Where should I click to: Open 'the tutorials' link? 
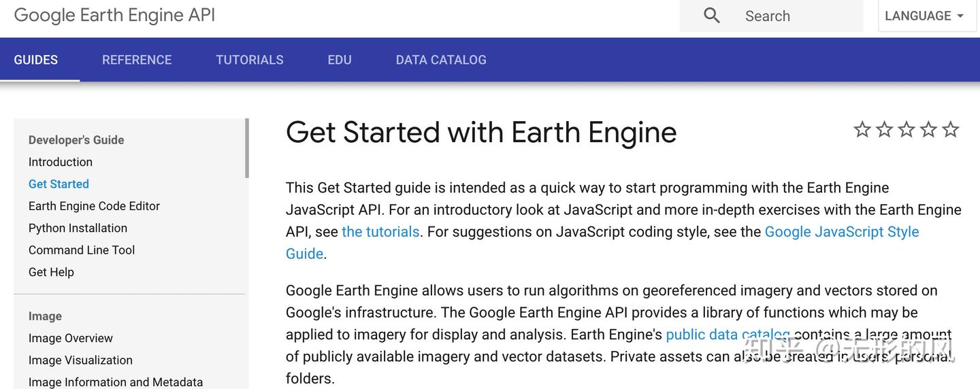(380, 232)
